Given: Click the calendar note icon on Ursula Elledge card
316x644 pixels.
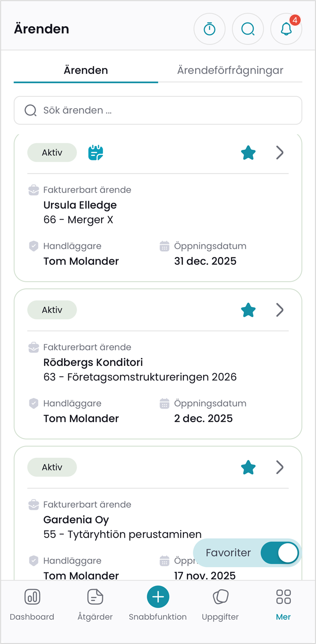Looking at the screenshot, I should pos(96,153).
